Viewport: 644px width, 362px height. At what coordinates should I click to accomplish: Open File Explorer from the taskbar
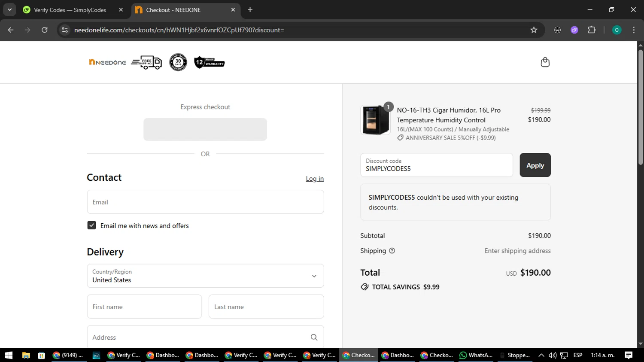(x=26, y=355)
